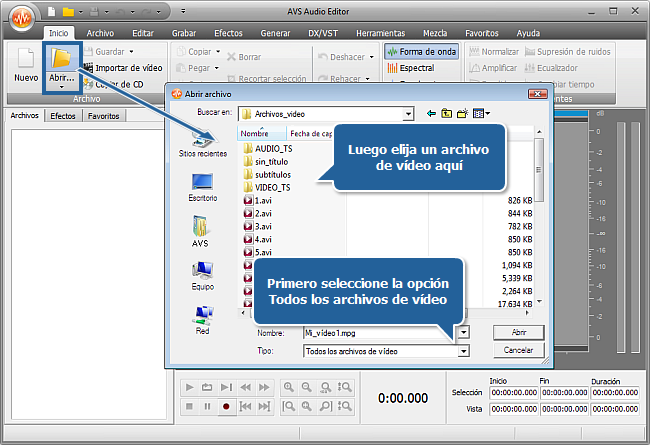Click the Nombre column header in the file list

(x=262, y=134)
